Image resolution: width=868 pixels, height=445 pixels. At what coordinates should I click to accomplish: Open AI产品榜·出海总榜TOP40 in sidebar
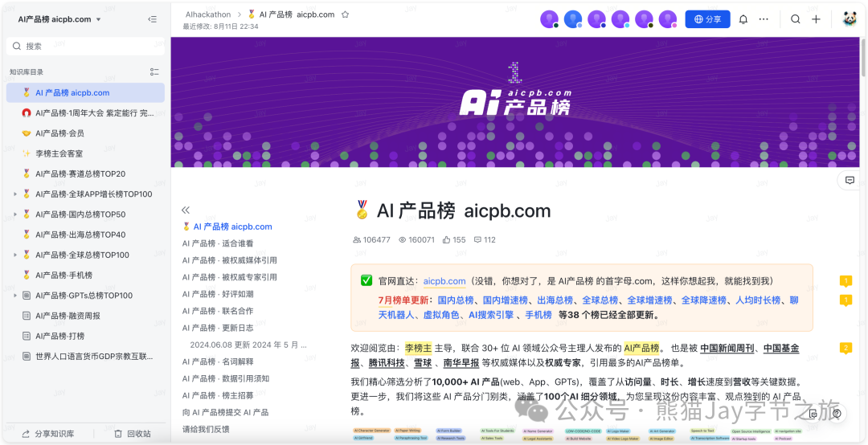(85, 235)
